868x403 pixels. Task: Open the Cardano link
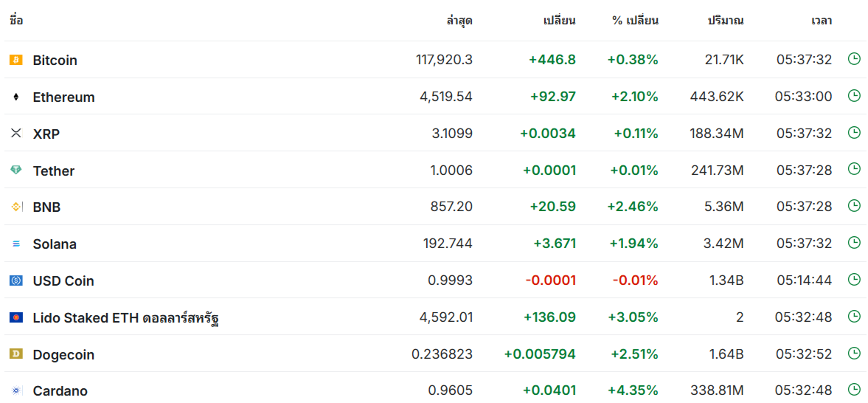coord(60,390)
